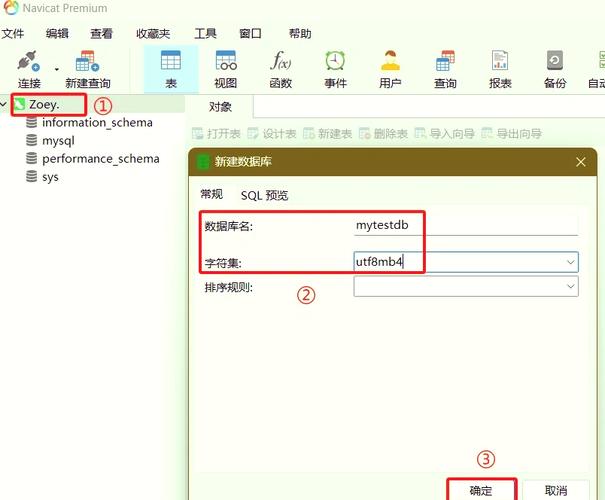
Task: Open New Query (新建查询) from the toolbar
Action: 87,68
